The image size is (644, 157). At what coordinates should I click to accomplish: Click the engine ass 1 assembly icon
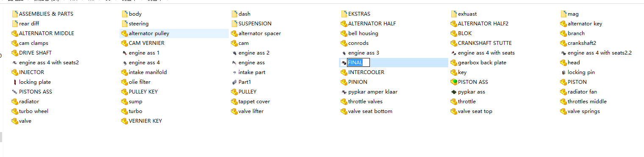pos(125,53)
